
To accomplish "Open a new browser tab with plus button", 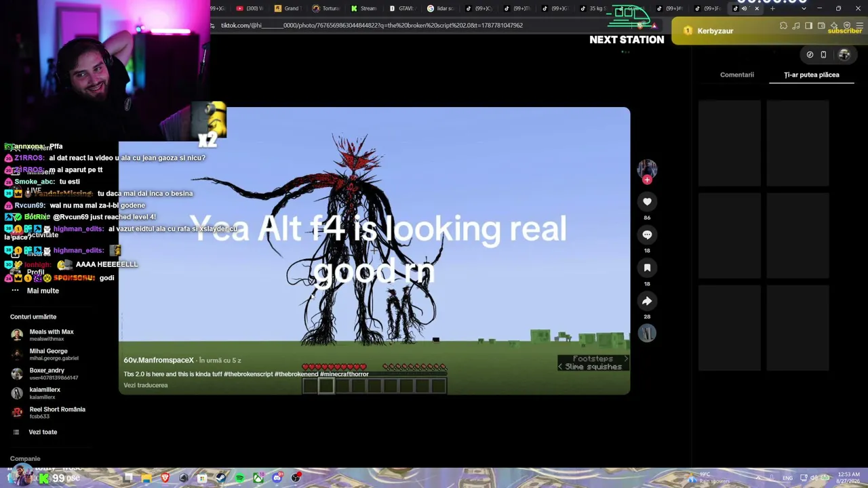I will (x=772, y=8).
